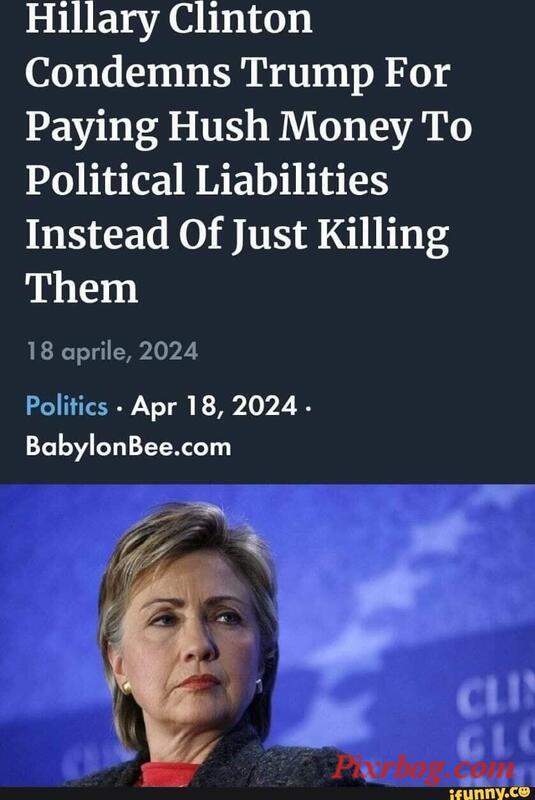Click the word Trump in the headline

click(x=309, y=72)
